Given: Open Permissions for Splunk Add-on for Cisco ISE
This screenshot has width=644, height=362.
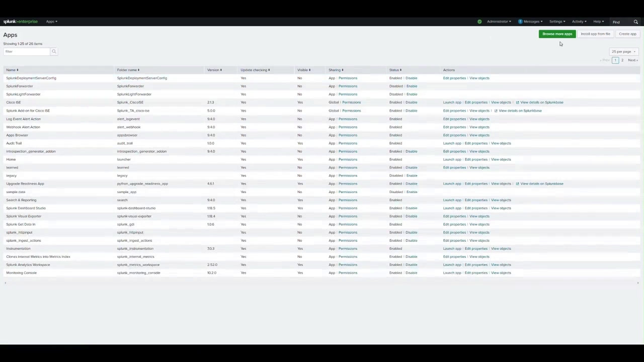Looking at the screenshot, I should (x=351, y=111).
